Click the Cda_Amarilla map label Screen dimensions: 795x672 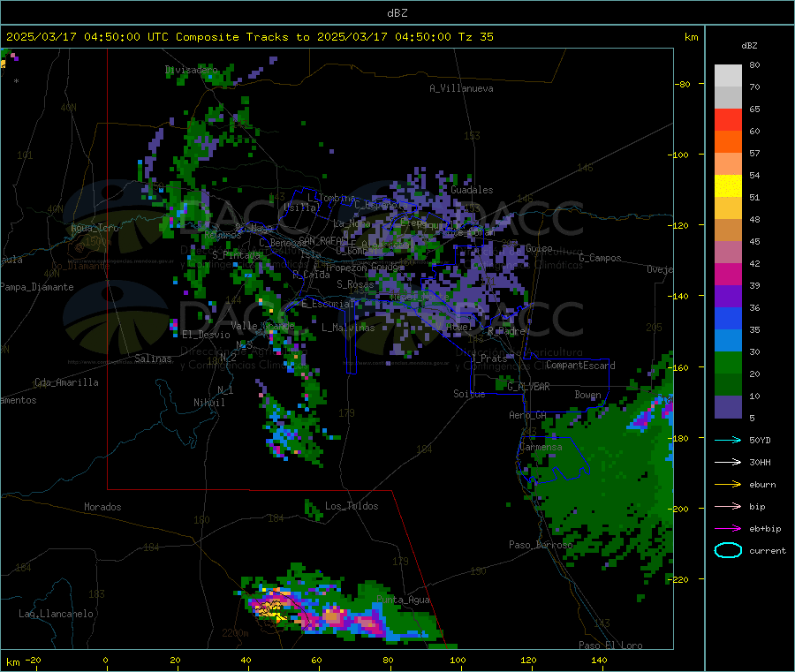point(66,382)
